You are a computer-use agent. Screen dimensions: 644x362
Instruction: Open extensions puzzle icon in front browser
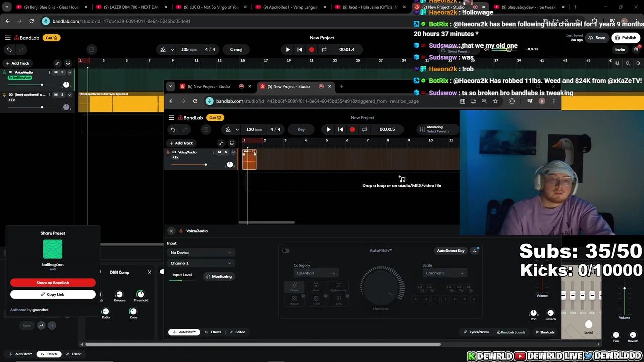pos(512,101)
